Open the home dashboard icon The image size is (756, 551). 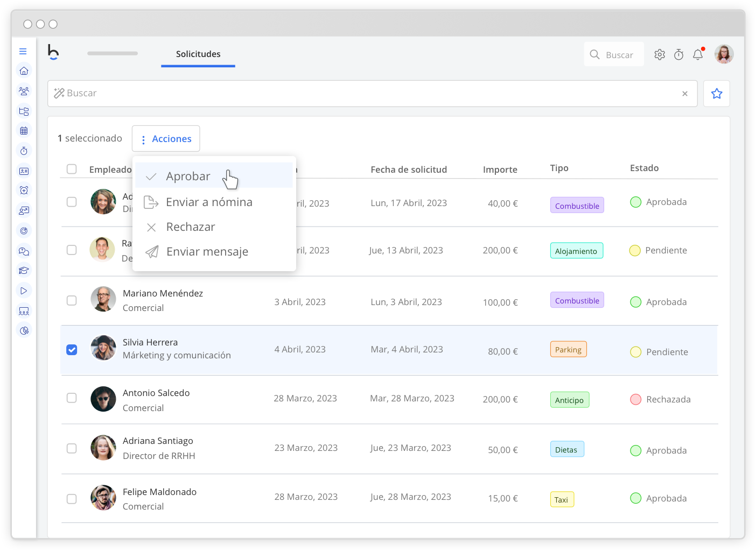point(24,70)
